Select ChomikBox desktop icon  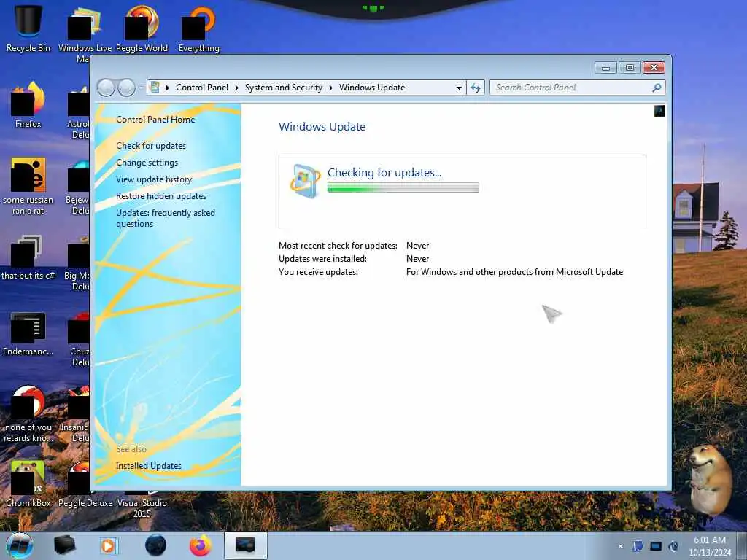[28, 484]
